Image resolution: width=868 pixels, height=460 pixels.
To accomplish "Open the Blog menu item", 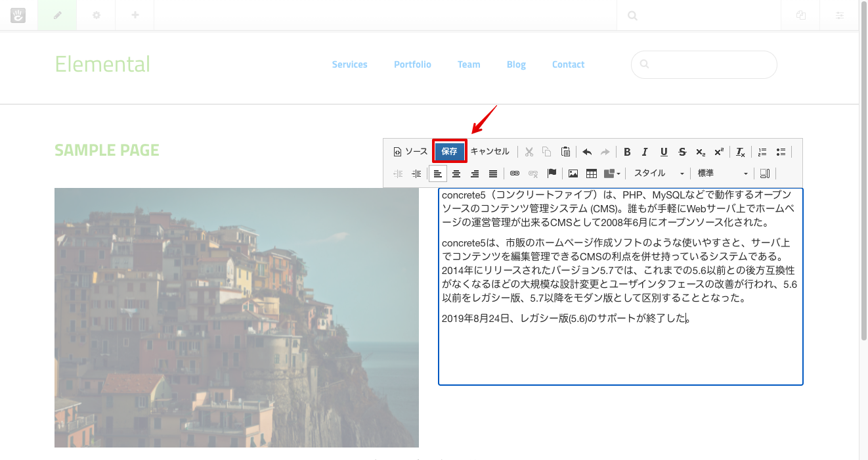I will tap(516, 64).
